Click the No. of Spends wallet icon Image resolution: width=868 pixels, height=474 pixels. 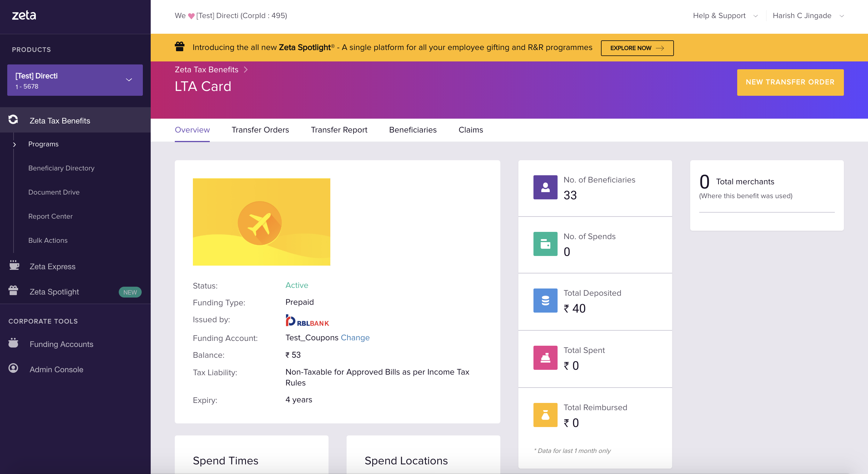point(545,244)
